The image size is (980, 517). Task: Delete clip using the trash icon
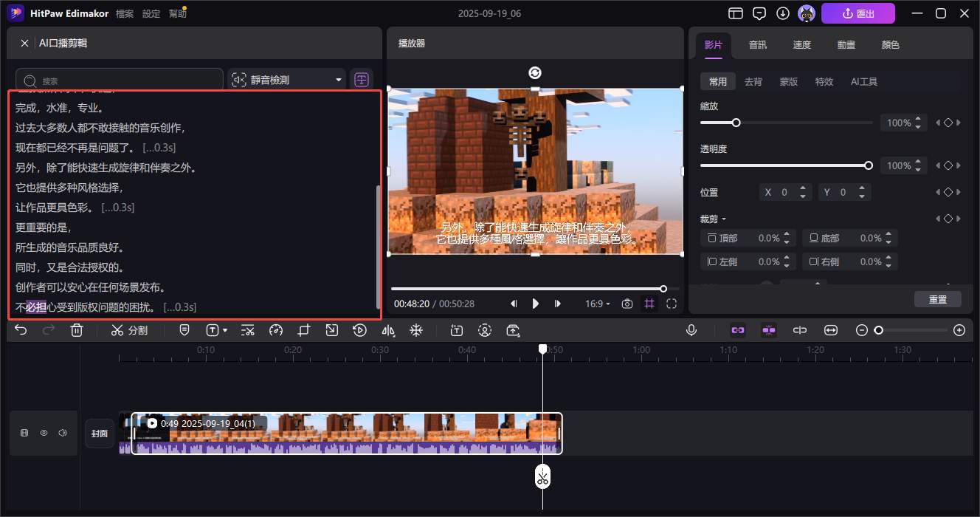coord(77,330)
